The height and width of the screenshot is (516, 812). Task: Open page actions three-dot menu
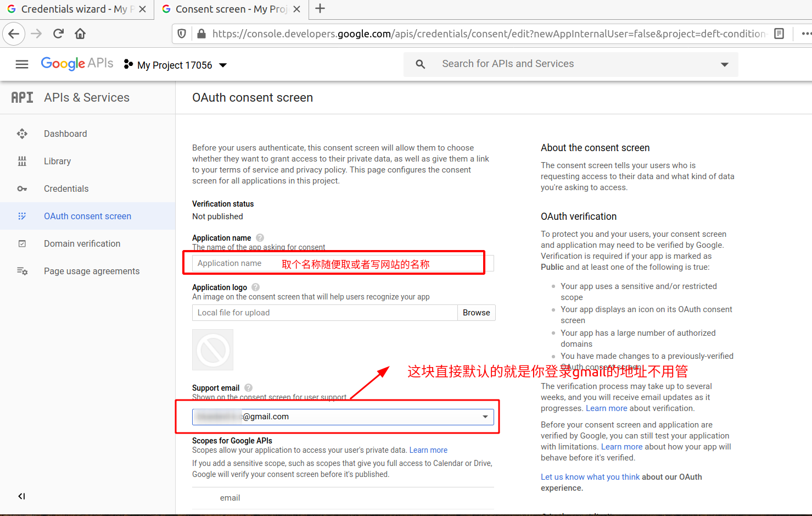coord(806,34)
